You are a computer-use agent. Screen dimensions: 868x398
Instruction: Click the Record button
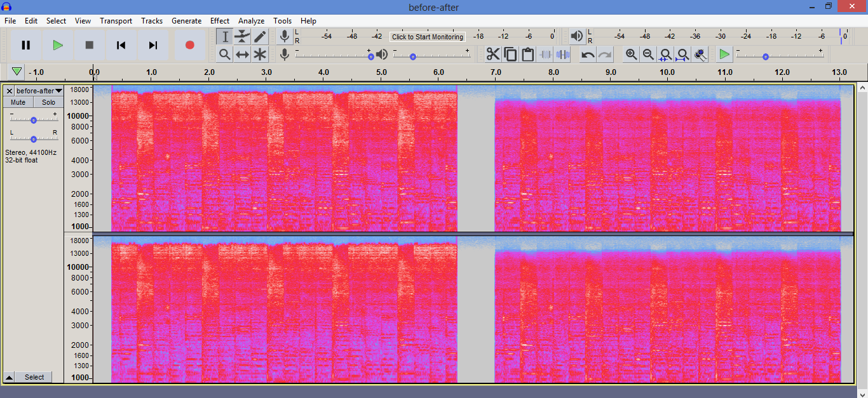click(189, 45)
